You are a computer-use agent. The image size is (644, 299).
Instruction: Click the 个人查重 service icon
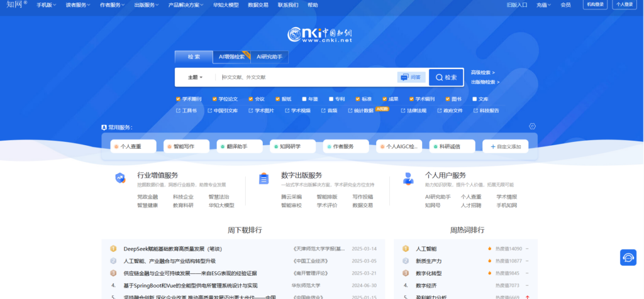(116, 146)
